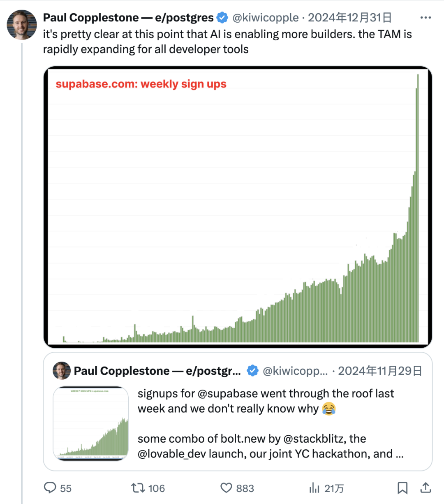The height and width of the screenshot is (504, 444).
Task: Bookmark this tweet
Action: click(402, 488)
